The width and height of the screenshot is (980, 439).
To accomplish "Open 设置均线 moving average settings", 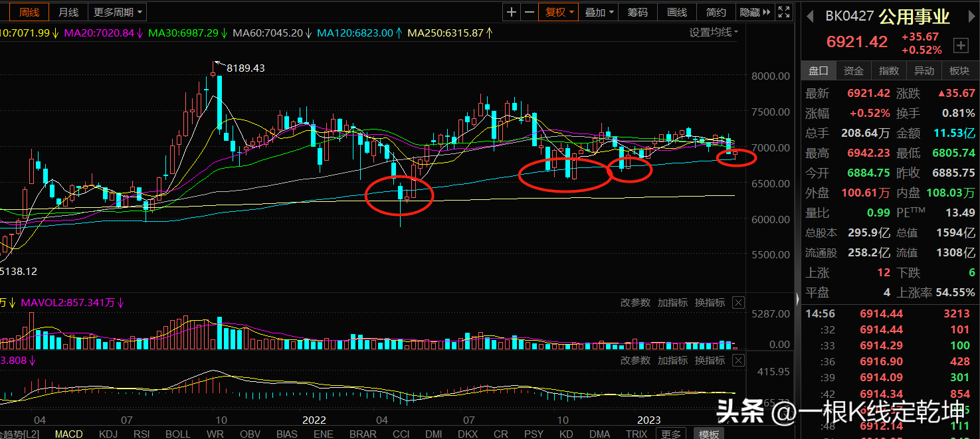I will point(714,32).
